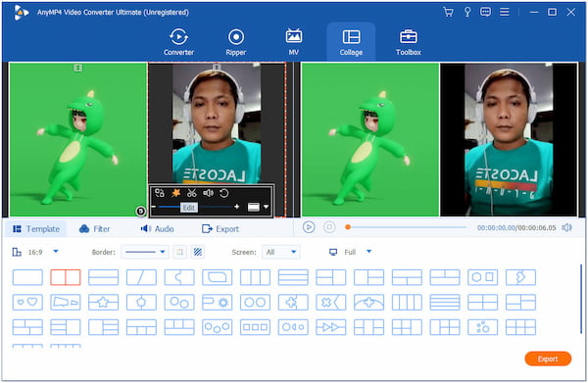Select the Template tab
588x383 pixels.
[x=36, y=229]
